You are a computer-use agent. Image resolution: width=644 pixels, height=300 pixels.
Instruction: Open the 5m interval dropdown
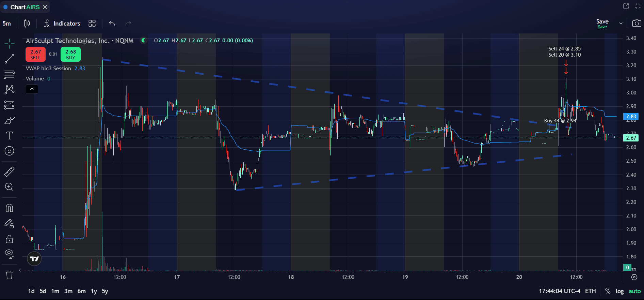tap(7, 23)
